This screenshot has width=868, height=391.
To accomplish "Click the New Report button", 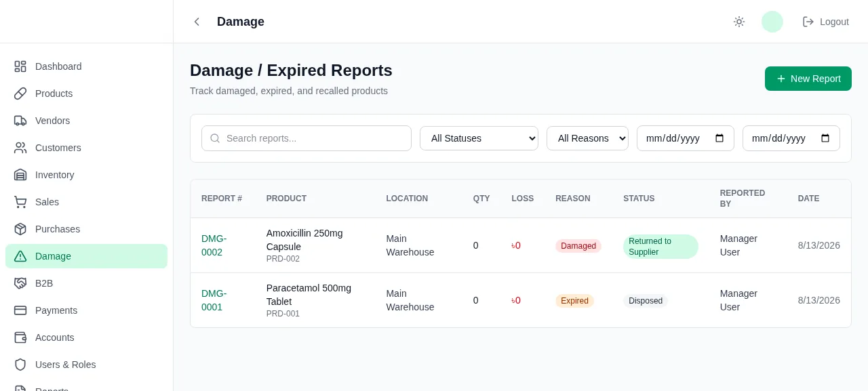I will tap(808, 79).
